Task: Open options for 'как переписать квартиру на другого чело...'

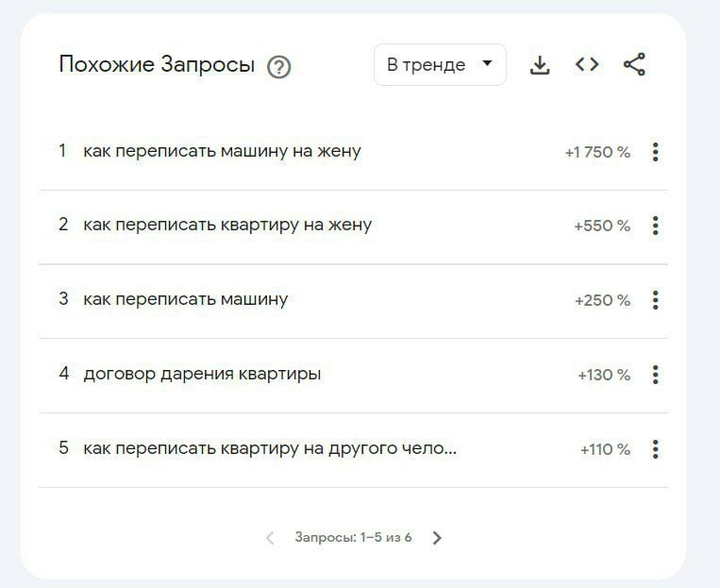Action: click(655, 449)
